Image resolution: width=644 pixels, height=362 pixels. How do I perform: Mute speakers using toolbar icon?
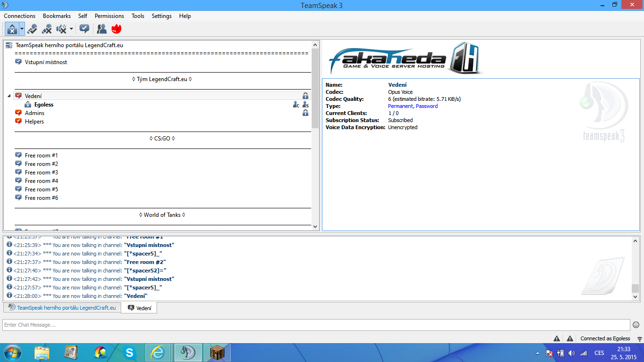(61, 29)
